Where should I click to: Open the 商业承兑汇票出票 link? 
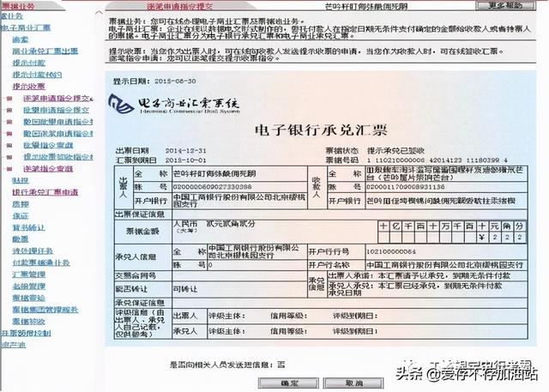click(45, 51)
